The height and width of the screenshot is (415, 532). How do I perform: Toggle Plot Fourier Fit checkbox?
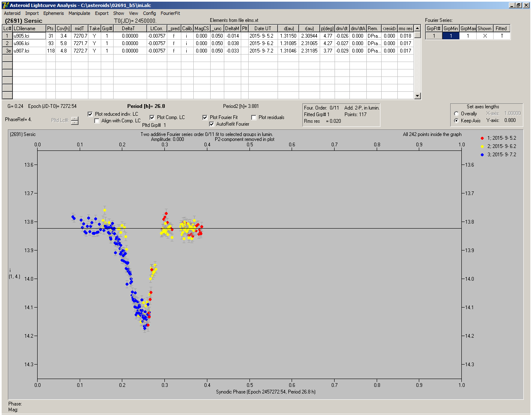(x=205, y=117)
